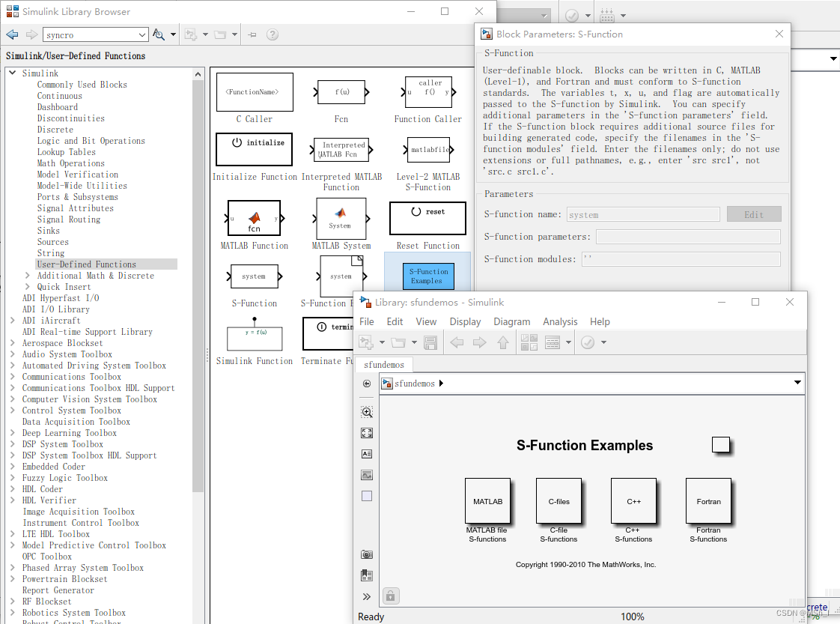This screenshot has width=840, height=624.
Task: Expand the palette with double-chevron
Action: 367,596
